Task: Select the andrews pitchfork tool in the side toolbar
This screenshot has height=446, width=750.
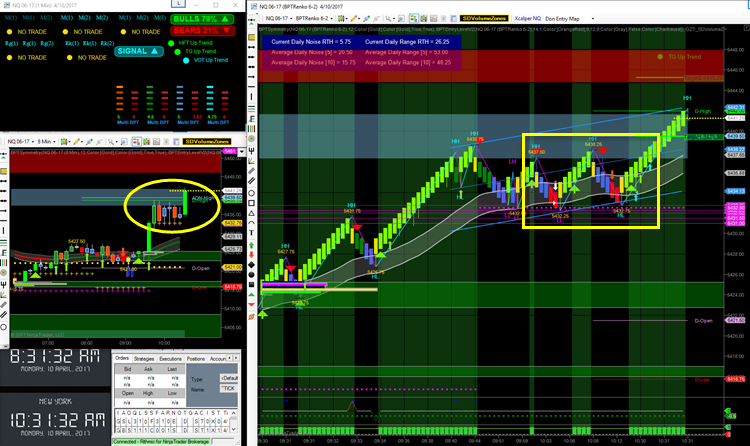Action: point(252,151)
